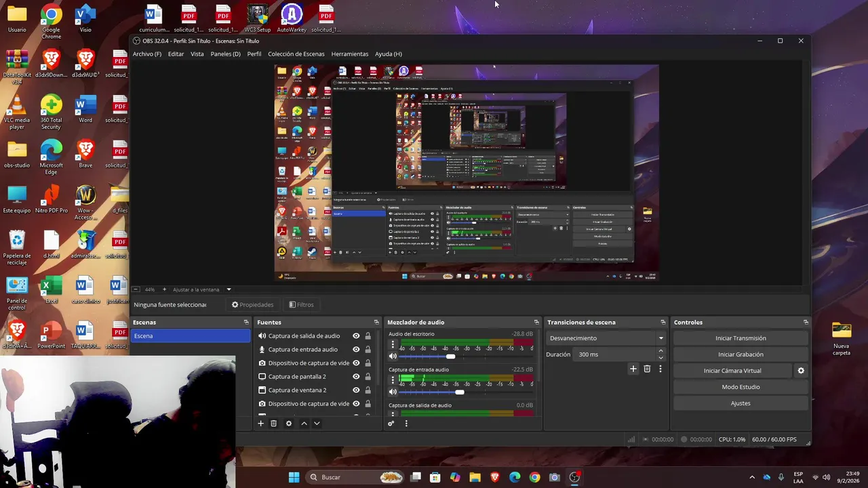
Task: Lock the Captura de entrada audio source
Action: 368,350
